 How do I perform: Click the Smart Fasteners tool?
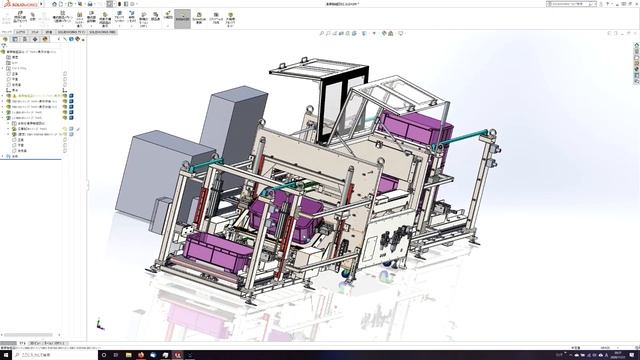tap(80, 19)
